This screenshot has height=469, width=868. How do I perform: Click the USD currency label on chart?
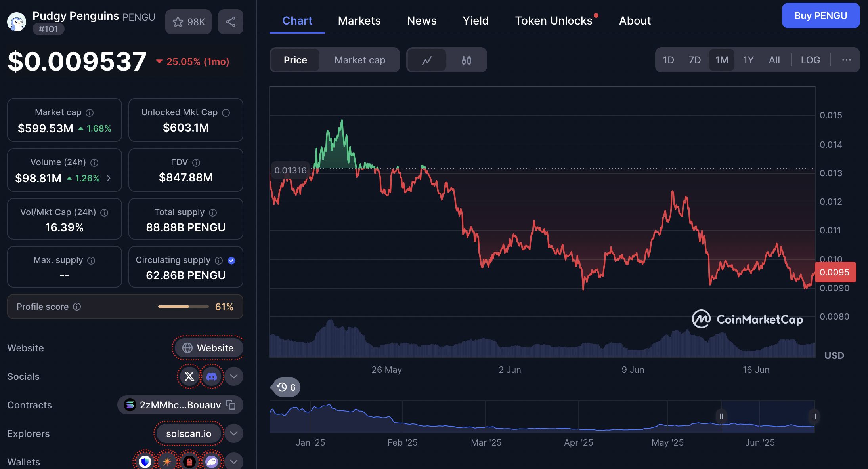coord(834,355)
